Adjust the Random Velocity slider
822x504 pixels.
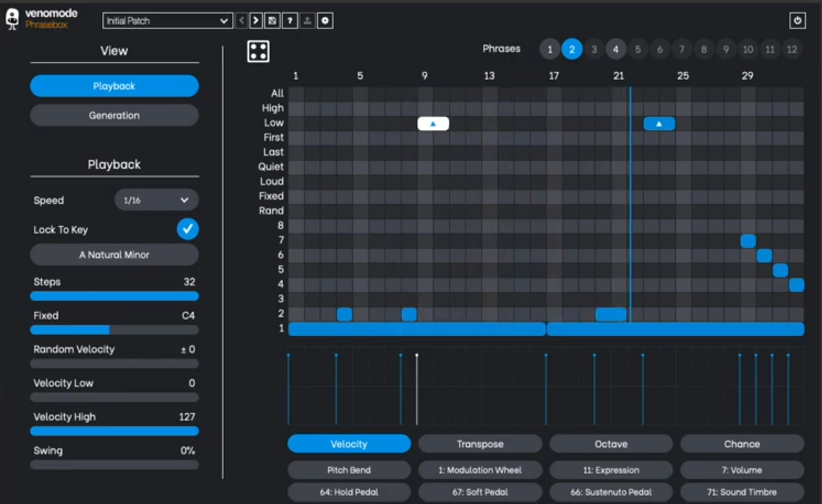pos(114,364)
